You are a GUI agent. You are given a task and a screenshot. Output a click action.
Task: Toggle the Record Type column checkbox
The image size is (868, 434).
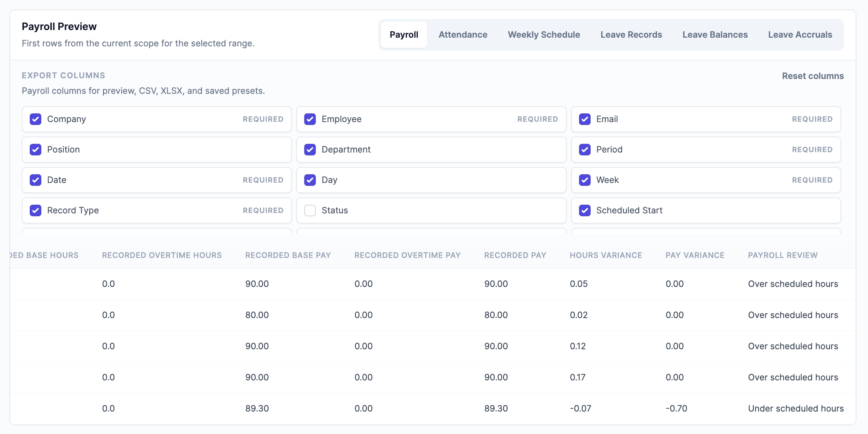coord(36,210)
